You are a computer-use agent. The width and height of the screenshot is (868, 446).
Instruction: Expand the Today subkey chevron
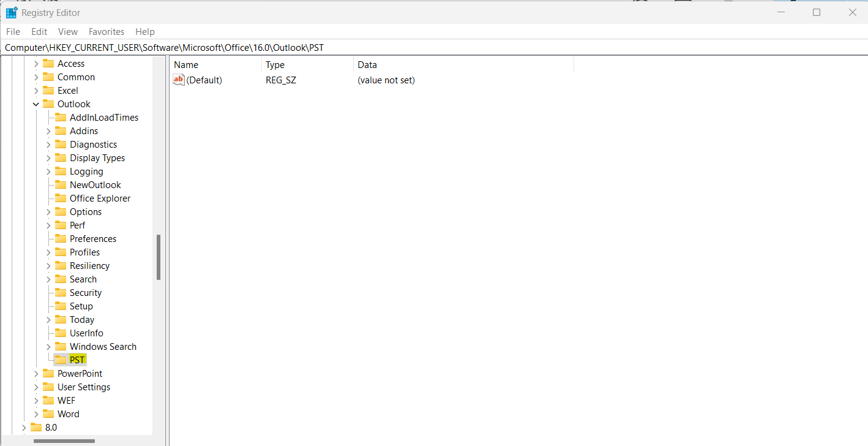pos(48,320)
